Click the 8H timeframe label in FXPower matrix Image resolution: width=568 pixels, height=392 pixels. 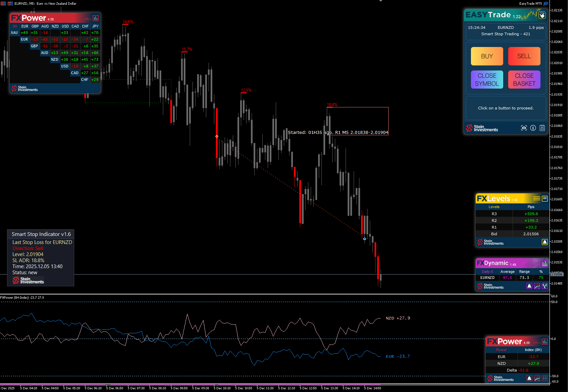[15, 26]
